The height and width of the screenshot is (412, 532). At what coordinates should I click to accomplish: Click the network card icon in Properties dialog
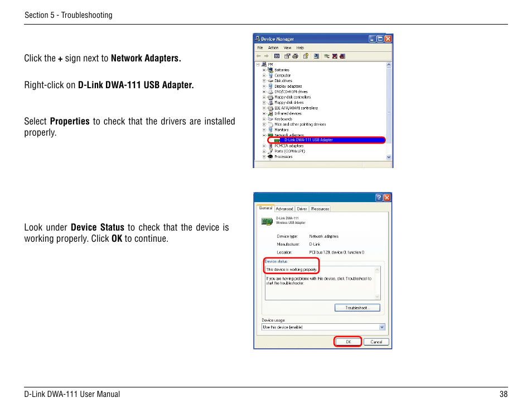267,222
